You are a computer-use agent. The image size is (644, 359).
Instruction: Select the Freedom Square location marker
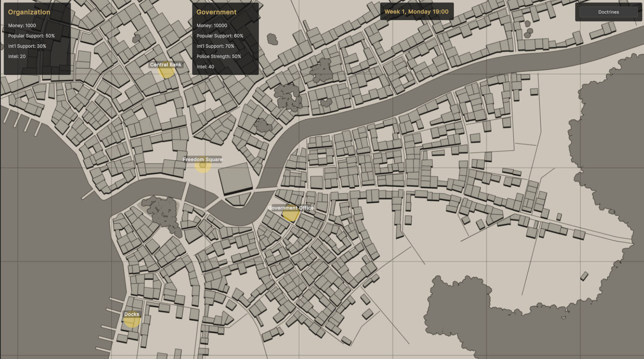(x=203, y=165)
